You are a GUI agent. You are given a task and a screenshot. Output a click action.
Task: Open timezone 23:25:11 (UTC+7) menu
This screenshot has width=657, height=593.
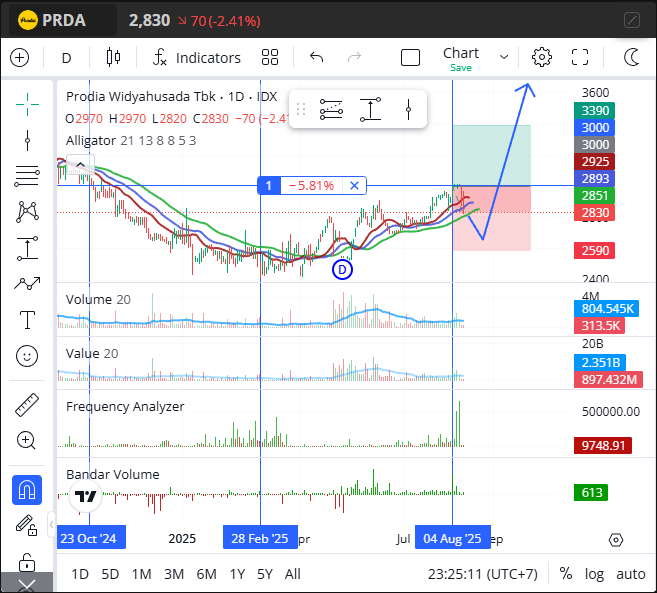[x=482, y=574]
